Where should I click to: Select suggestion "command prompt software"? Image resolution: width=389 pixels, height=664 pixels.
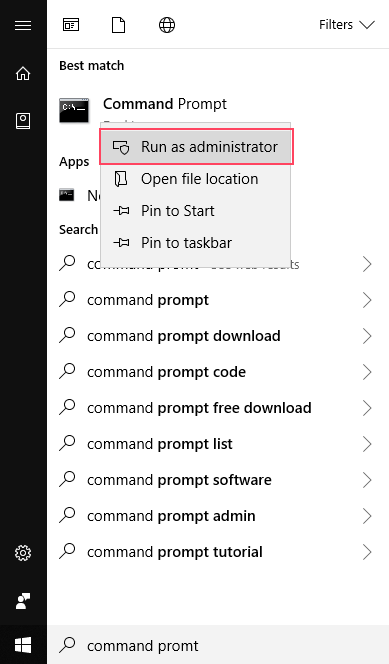(x=179, y=480)
